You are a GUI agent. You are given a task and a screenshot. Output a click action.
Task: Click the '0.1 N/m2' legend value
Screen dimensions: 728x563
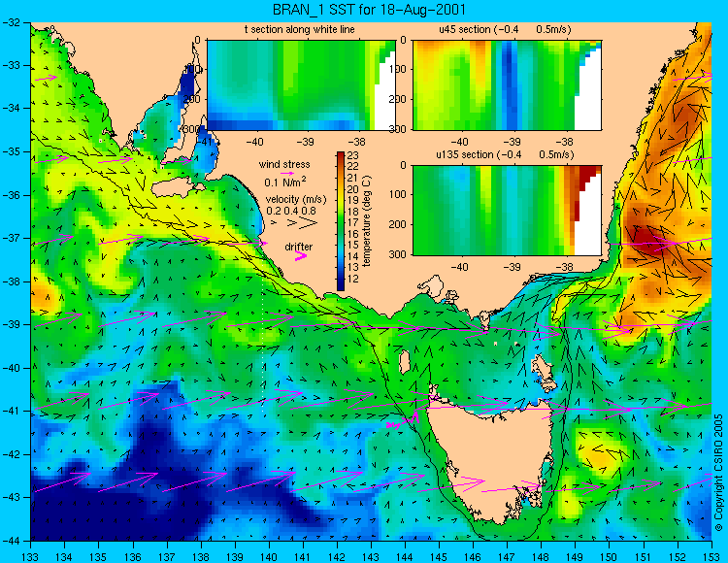[285, 182]
